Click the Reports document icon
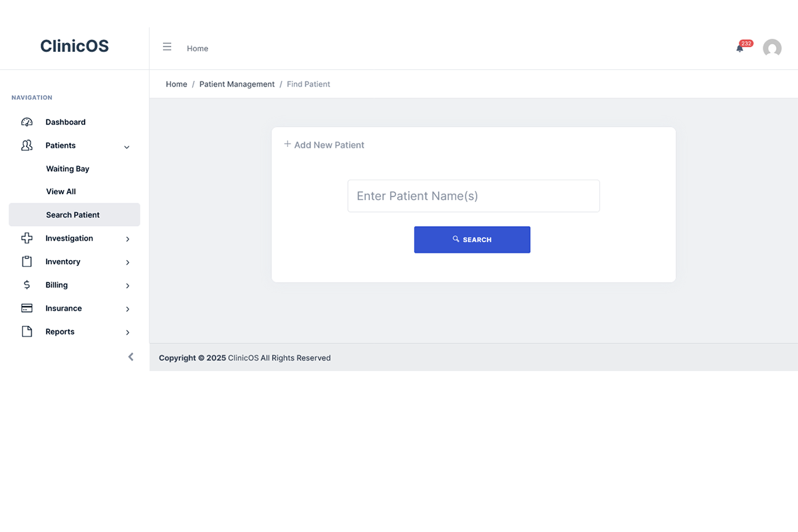This screenshot has width=798, height=532. point(27,331)
